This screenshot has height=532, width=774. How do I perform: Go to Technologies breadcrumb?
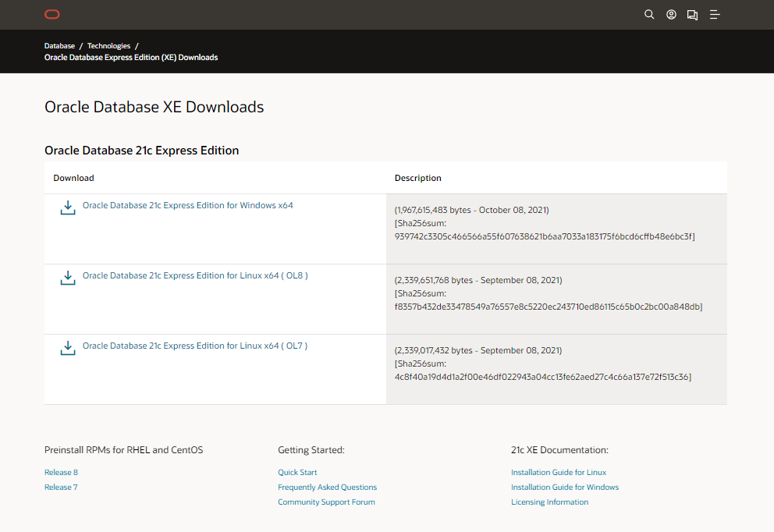click(108, 46)
